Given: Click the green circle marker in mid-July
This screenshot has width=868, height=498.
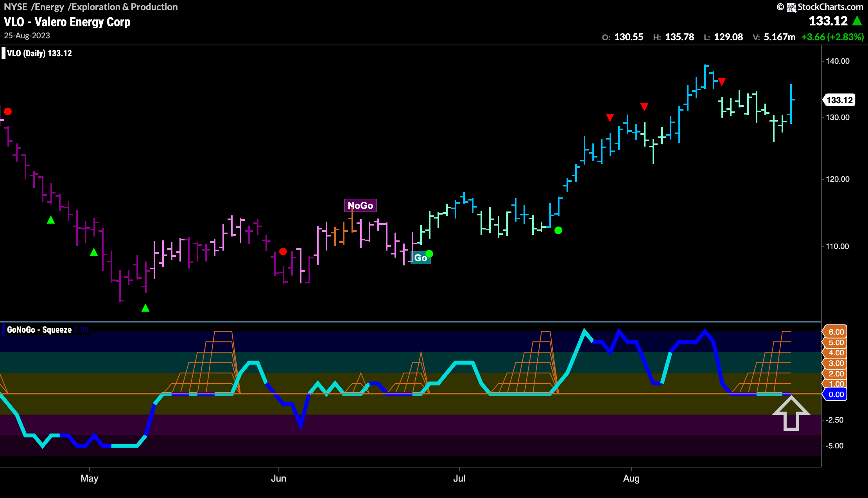Looking at the screenshot, I should 558,230.
